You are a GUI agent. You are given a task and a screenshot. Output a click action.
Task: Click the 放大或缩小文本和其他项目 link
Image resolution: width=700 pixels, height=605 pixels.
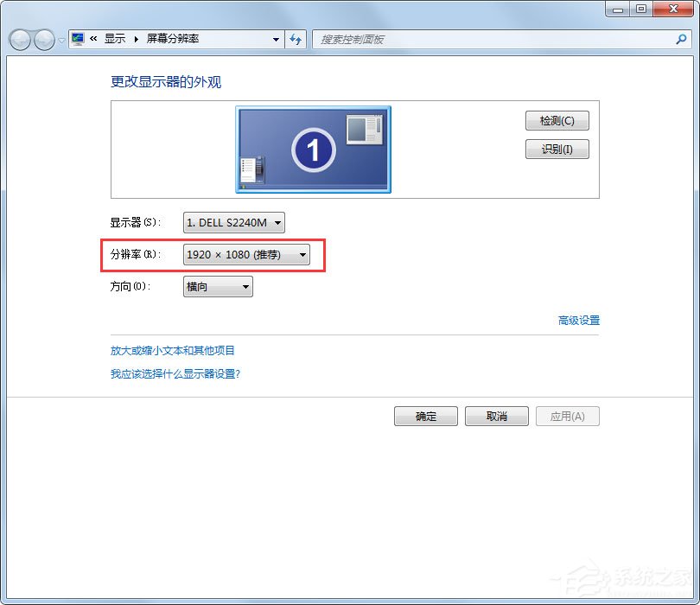point(172,350)
